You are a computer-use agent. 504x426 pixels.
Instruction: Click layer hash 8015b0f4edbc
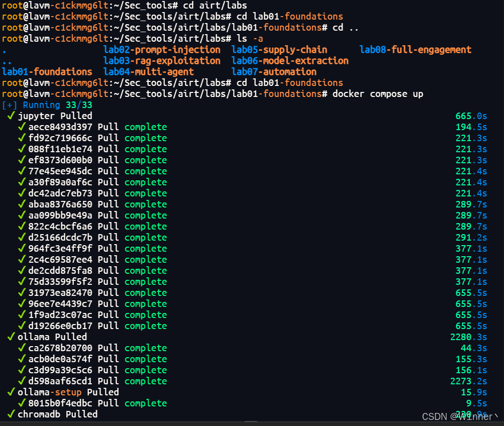click(x=60, y=403)
